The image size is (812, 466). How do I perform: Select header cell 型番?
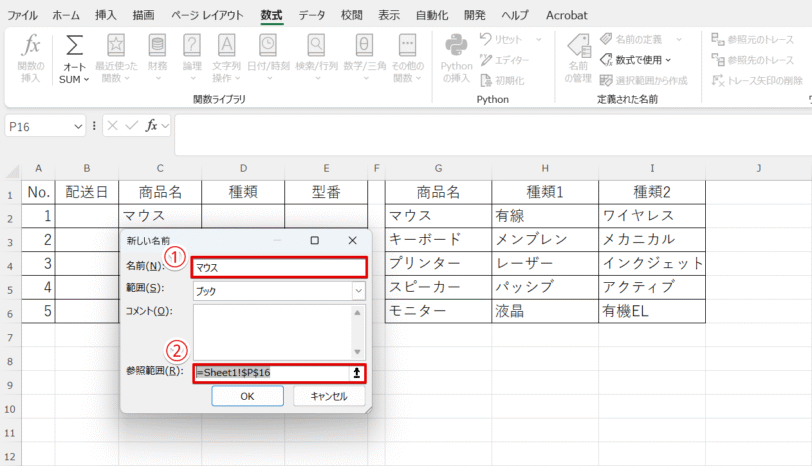(326, 192)
